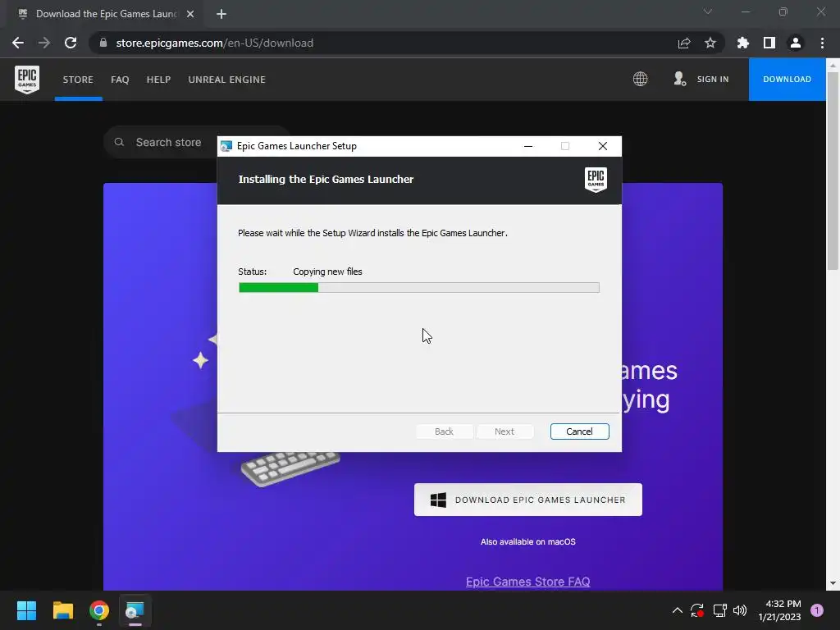View site info via the padlock icon
This screenshot has height=630, width=840.
(x=103, y=43)
